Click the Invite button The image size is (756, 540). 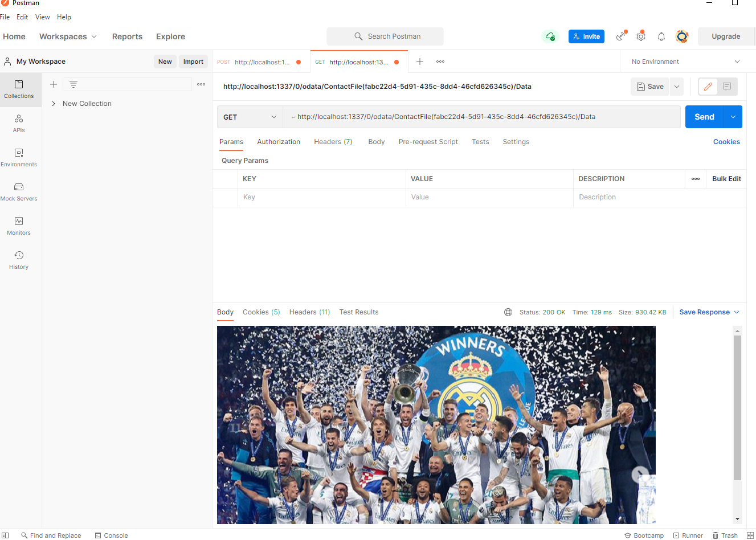point(586,36)
